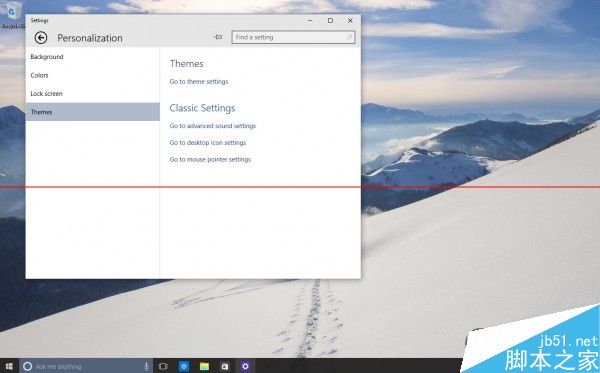600x373 pixels.
Task: Open desktop icon settings link
Action: tap(208, 143)
